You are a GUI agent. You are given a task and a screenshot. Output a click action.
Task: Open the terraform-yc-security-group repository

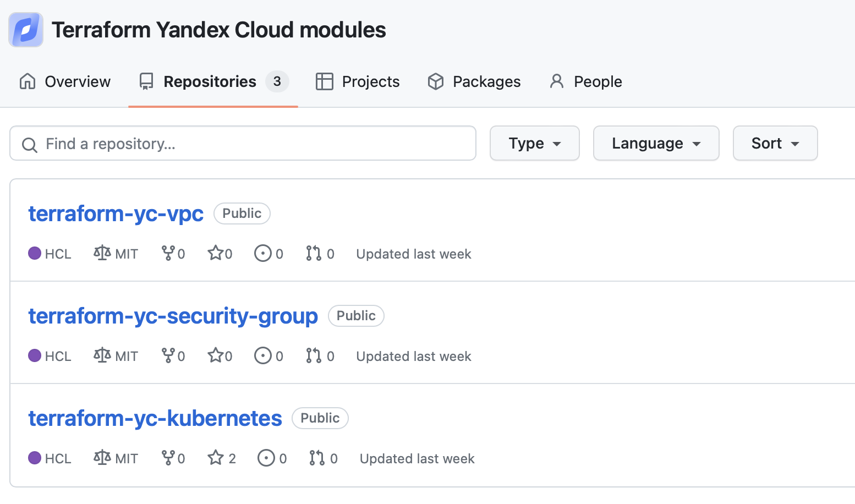173,316
